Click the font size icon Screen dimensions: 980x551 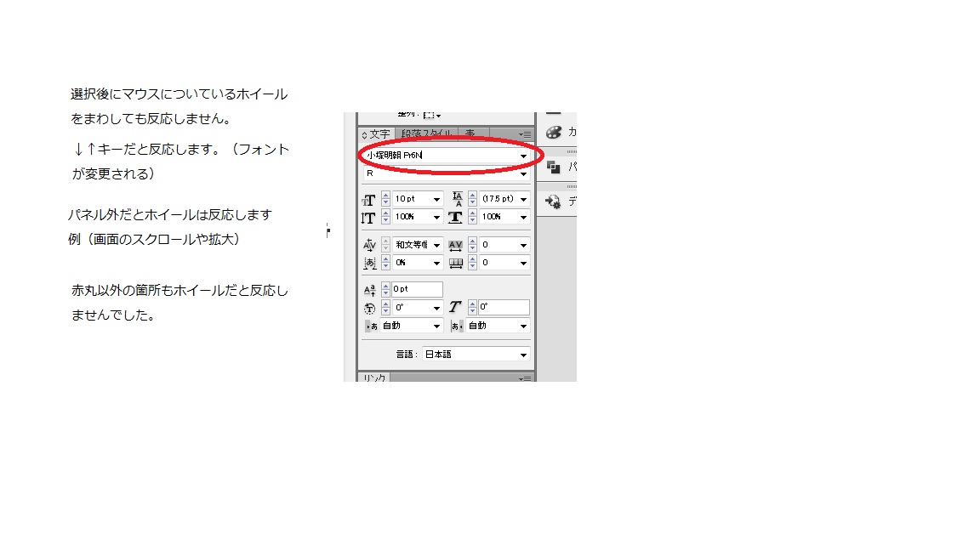(368, 200)
